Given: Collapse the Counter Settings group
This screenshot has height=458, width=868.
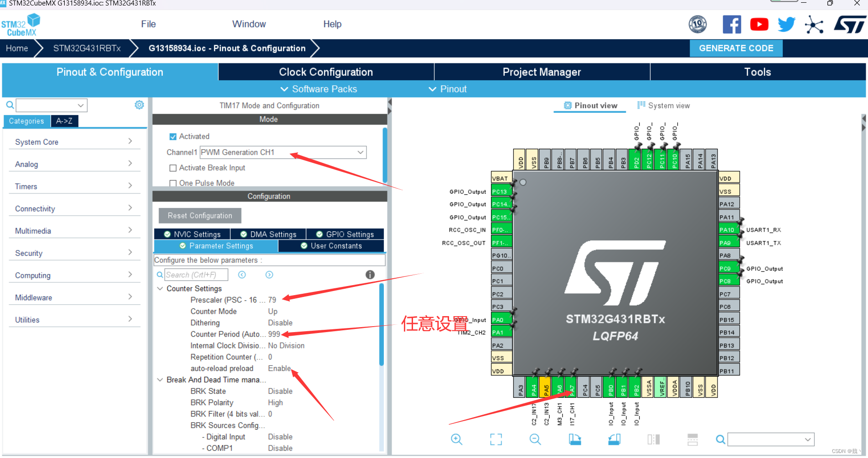Looking at the screenshot, I should (x=160, y=288).
